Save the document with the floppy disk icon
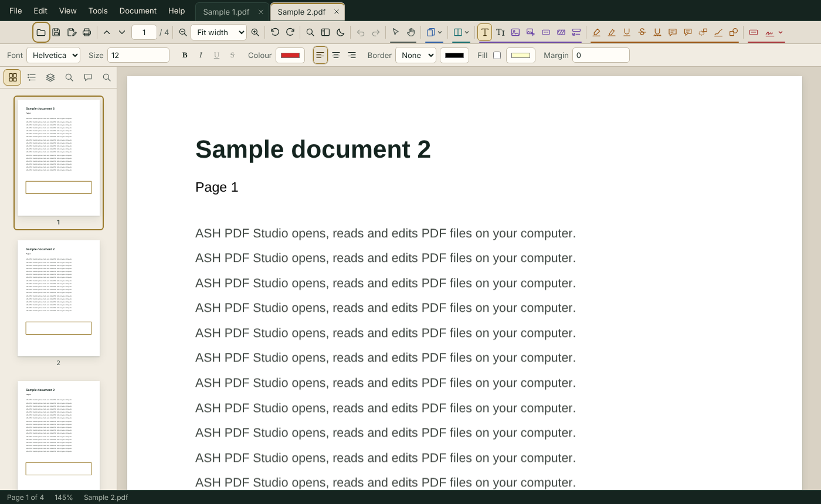 56,32
